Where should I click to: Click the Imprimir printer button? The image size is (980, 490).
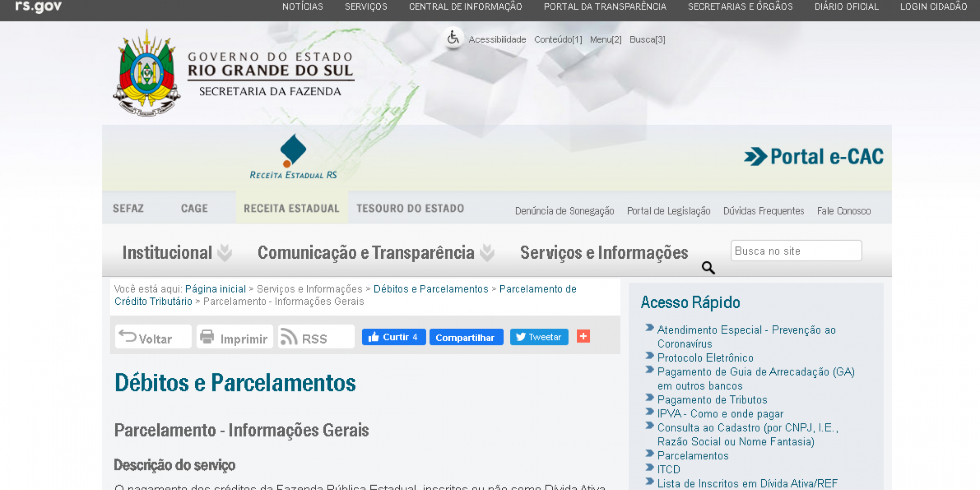[235, 338]
